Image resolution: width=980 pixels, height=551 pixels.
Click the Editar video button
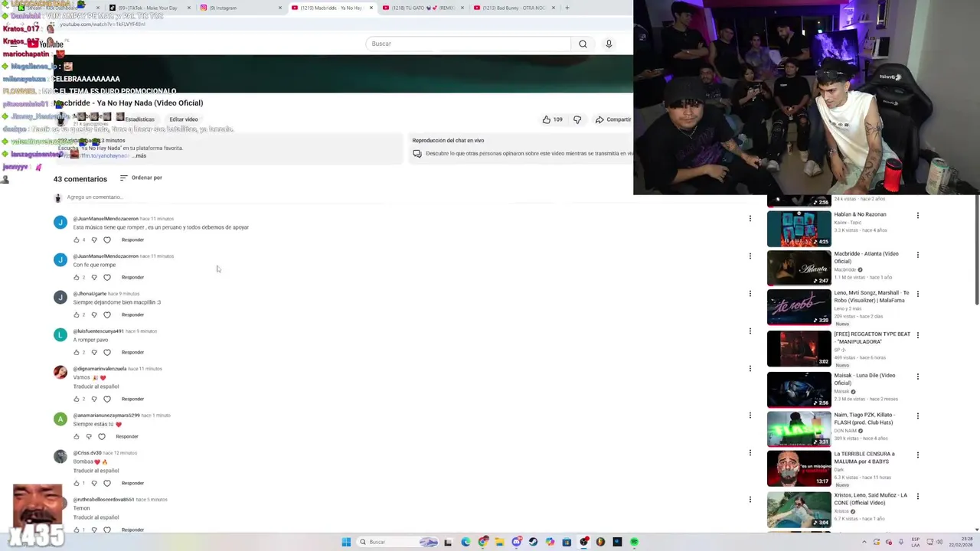click(184, 119)
